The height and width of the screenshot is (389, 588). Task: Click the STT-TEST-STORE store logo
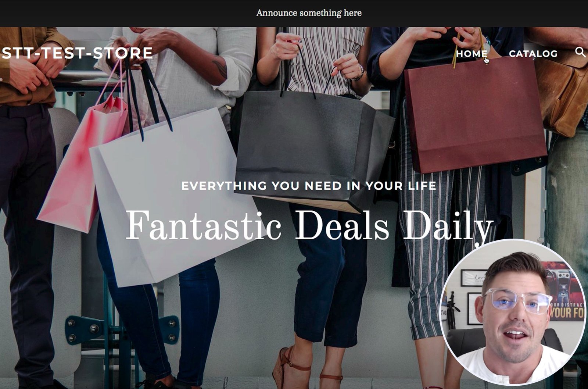point(77,53)
